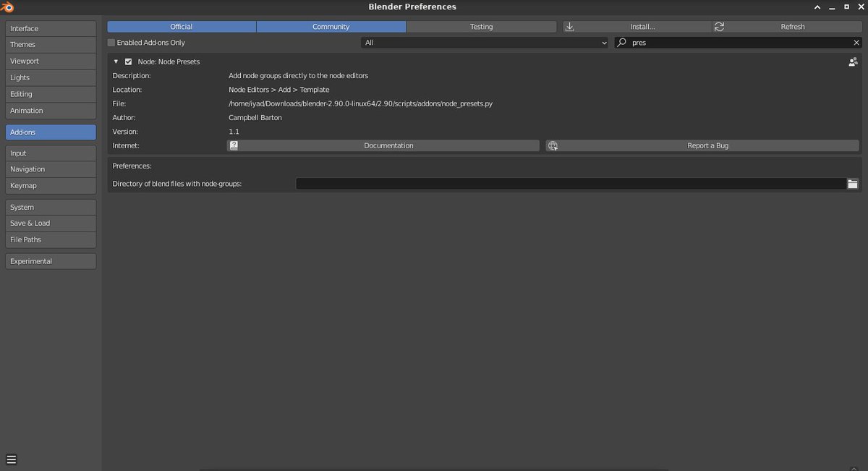
Task: Open the Experimental section
Action: 51,261
